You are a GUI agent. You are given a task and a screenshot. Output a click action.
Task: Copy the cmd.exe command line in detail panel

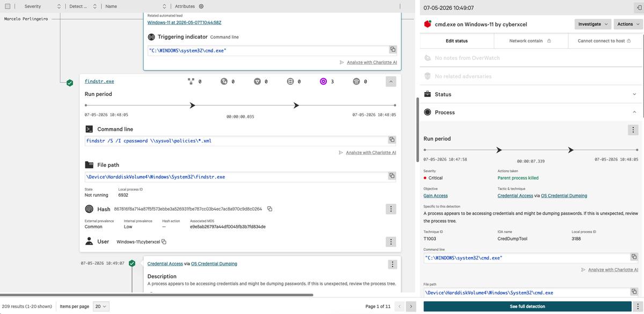point(633,258)
